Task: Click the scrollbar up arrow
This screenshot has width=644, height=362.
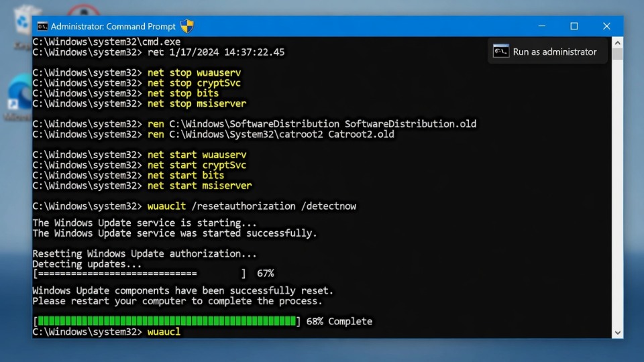Action: click(x=617, y=43)
